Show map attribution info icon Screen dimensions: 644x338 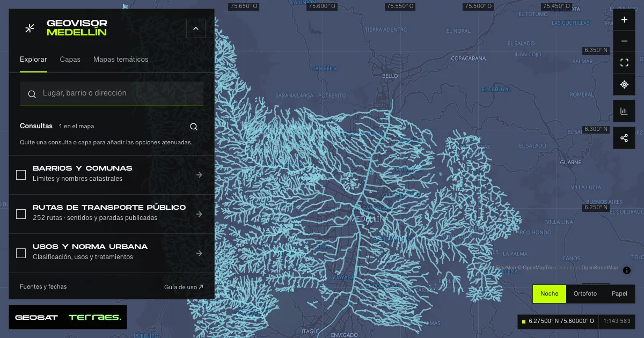pyautogui.click(x=626, y=270)
